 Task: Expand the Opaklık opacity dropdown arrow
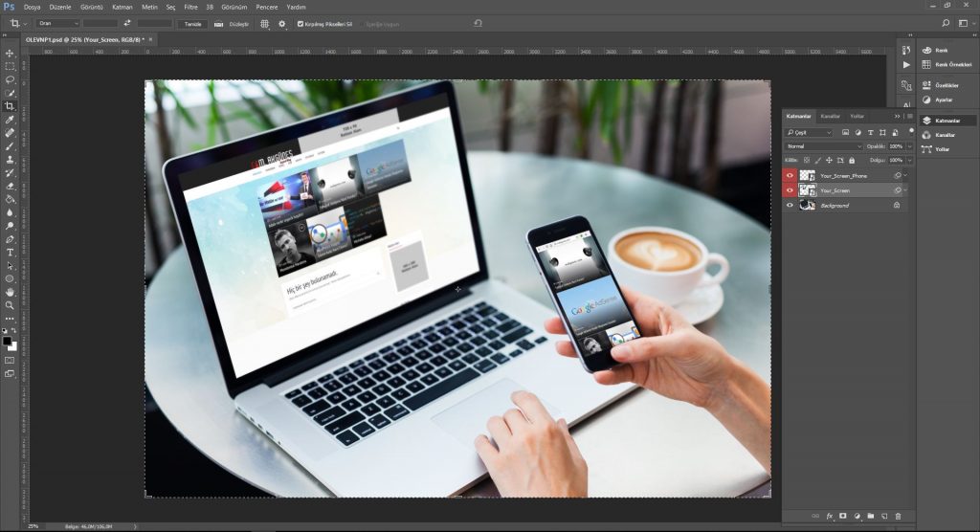point(906,146)
